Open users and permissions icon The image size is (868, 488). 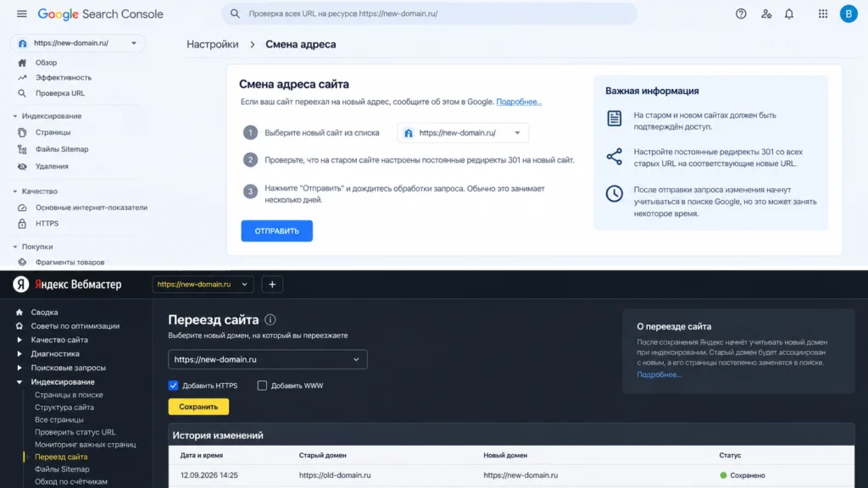766,14
